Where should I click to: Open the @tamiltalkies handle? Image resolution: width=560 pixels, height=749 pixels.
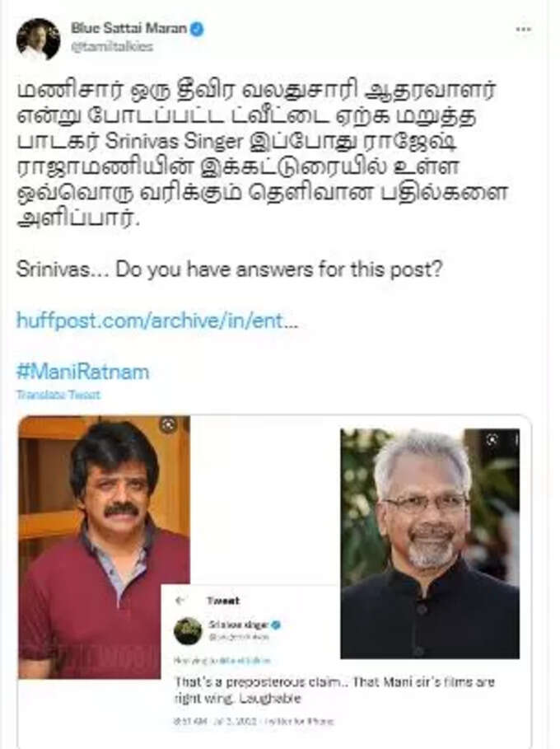(x=112, y=46)
